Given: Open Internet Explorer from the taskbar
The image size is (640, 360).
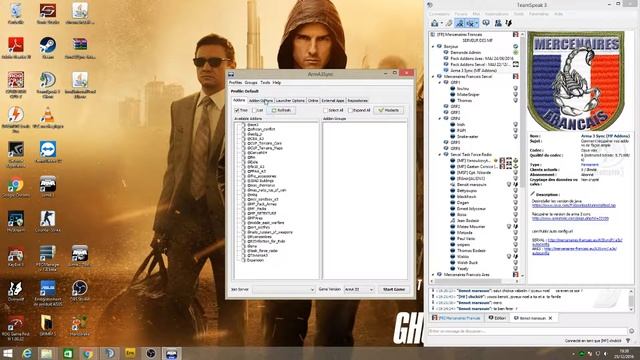Looking at the screenshot, I should point(27,353).
